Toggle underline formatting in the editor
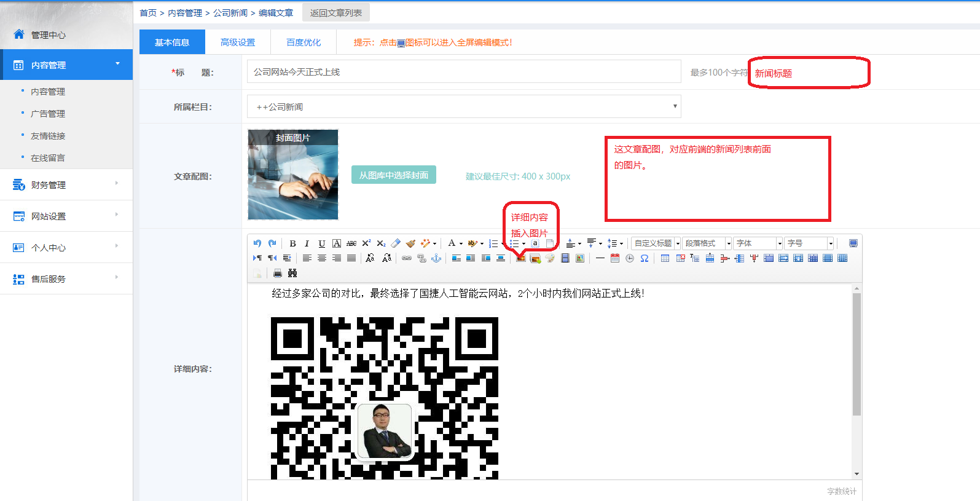Viewport: 980px width, 501px height. (x=321, y=243)
